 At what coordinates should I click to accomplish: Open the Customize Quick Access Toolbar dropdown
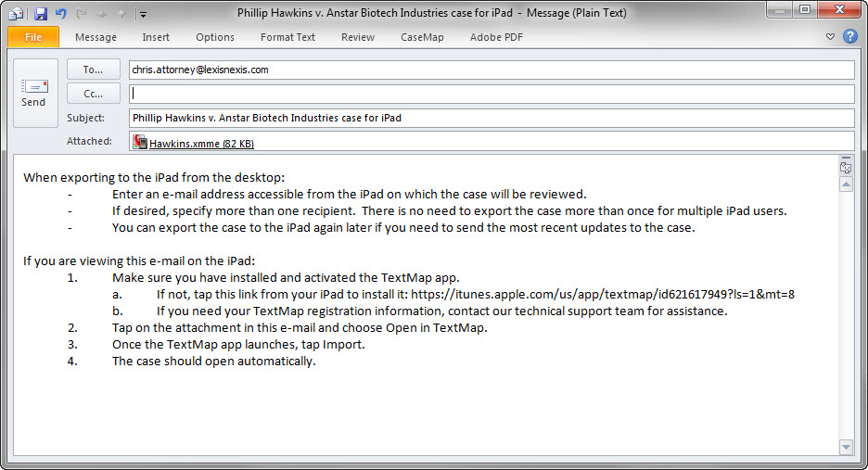pos(142,15)
